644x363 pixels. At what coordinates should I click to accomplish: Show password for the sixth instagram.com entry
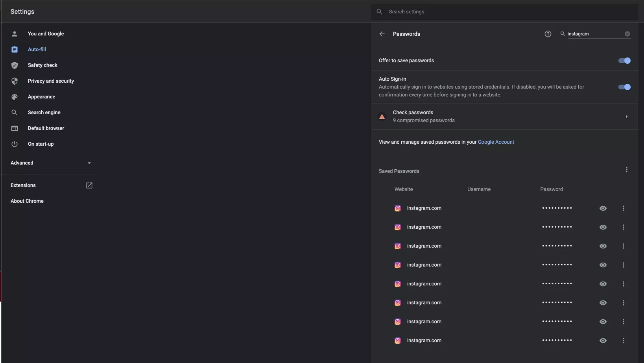(603, 303)
